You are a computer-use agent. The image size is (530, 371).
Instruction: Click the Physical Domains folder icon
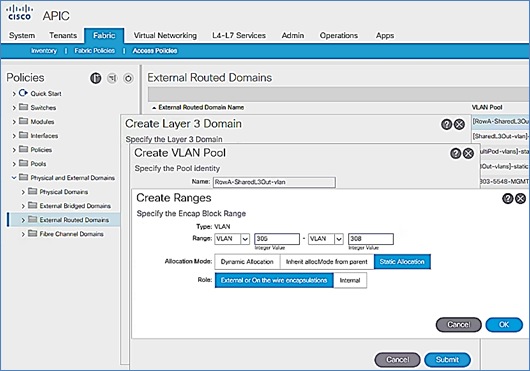[x=32, y=191]
